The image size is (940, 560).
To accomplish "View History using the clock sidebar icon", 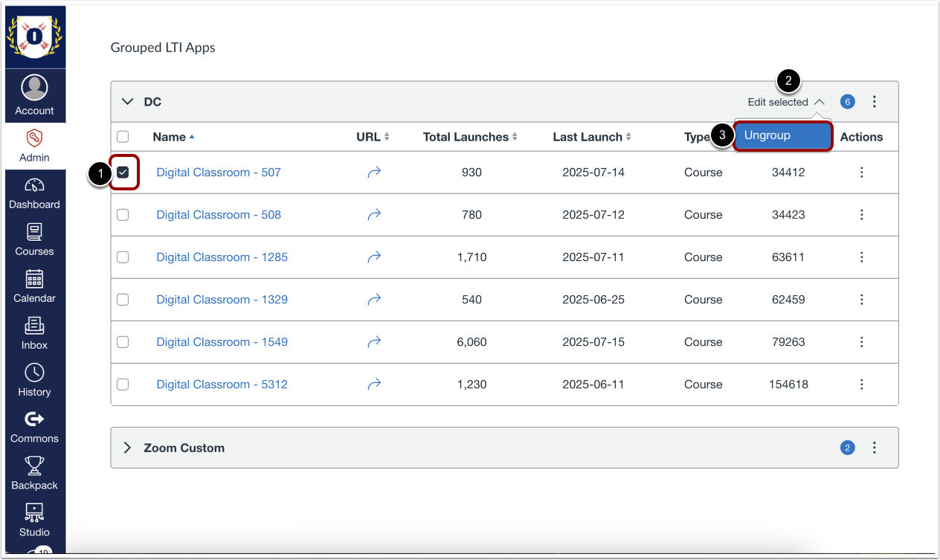I will tap(35, 381).
